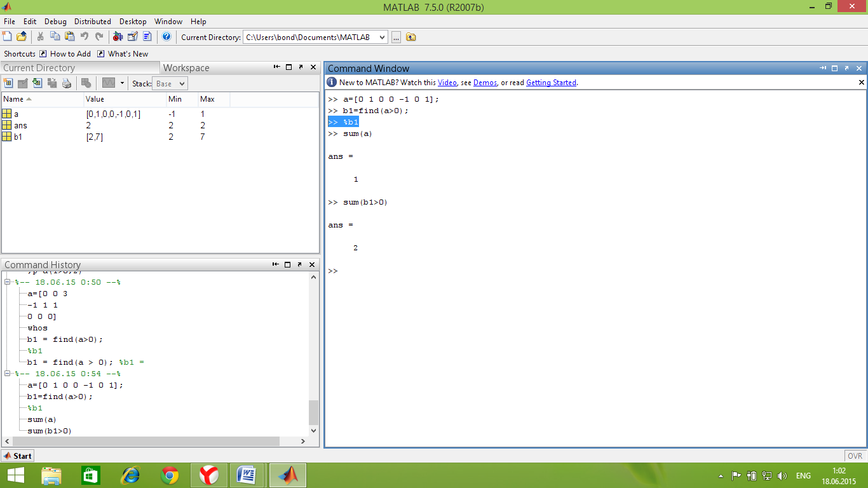Open the Stack Base dropdown
Screen dimensions: 868x488
tap(170, 83)
